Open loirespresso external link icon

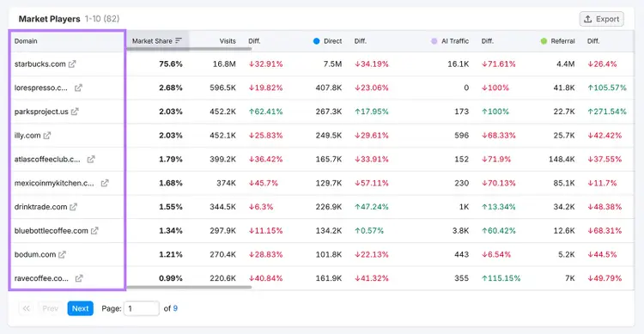pos(78,88)
